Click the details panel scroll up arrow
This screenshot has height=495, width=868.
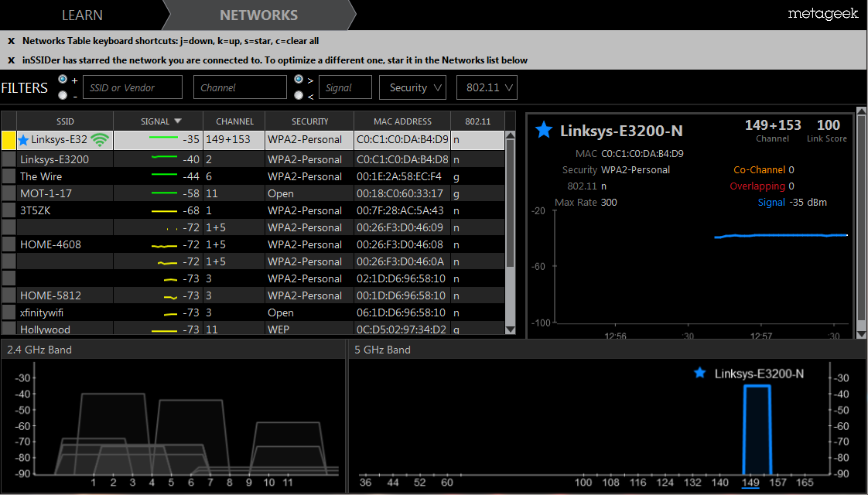point(861,112)
